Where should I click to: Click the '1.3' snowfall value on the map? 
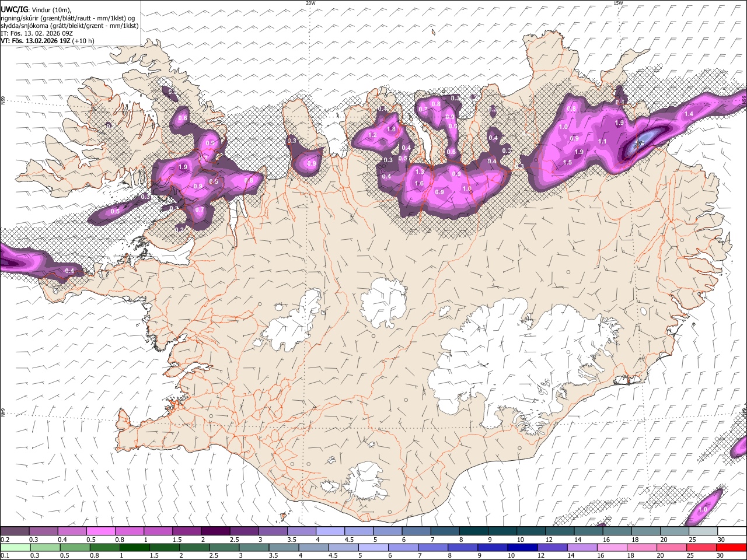click(420, 172)
